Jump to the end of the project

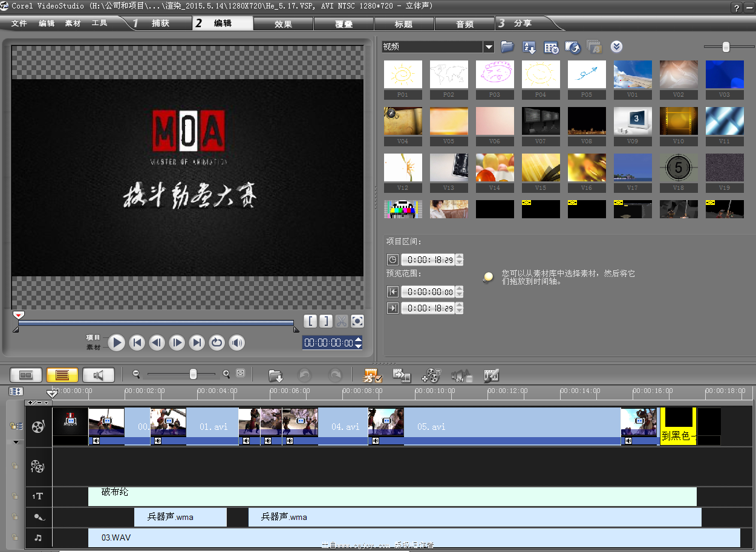197,343
